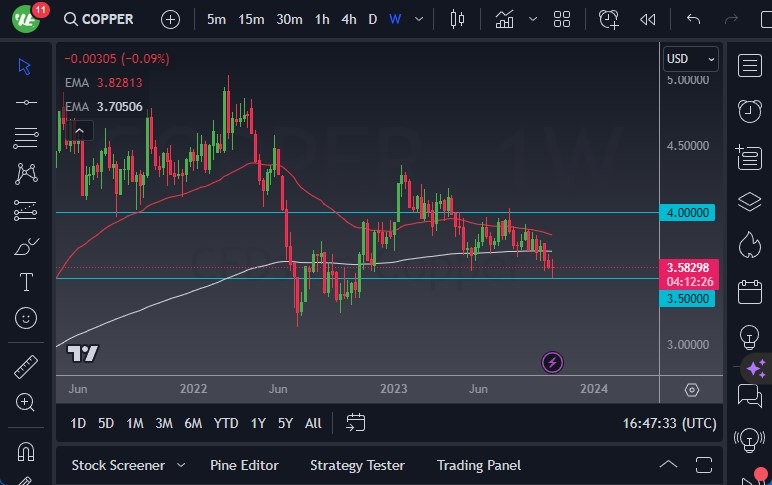Select the weekly W timeframe

tap(396, 19)
